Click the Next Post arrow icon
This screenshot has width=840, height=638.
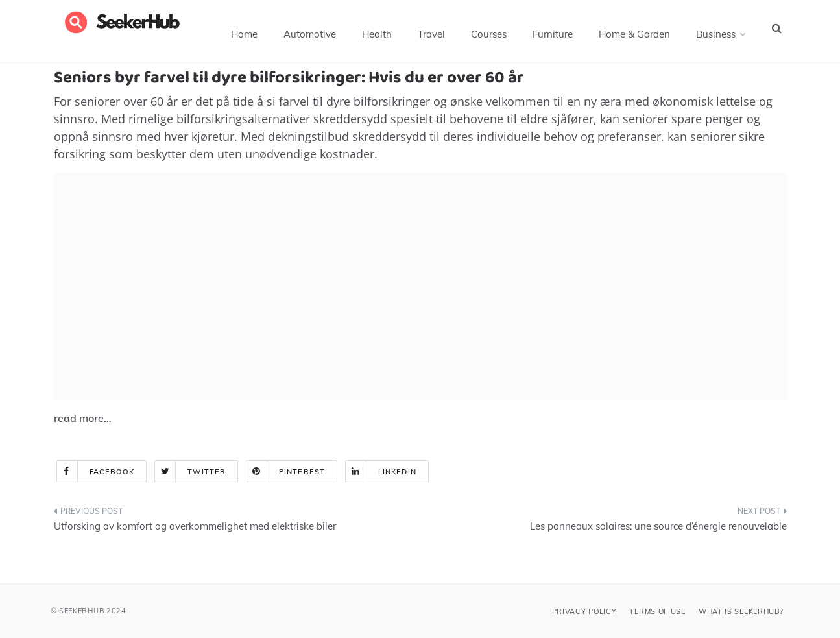point(785,511)
